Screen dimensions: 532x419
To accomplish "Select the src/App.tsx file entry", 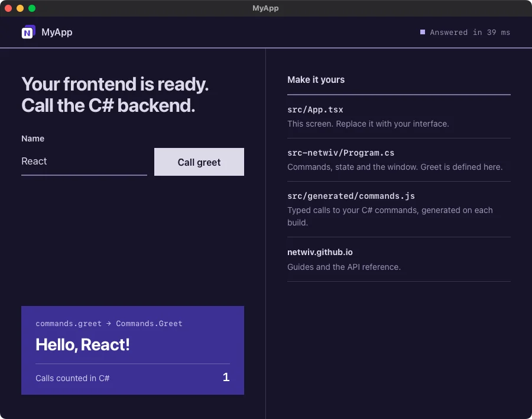I will [315, 109].
